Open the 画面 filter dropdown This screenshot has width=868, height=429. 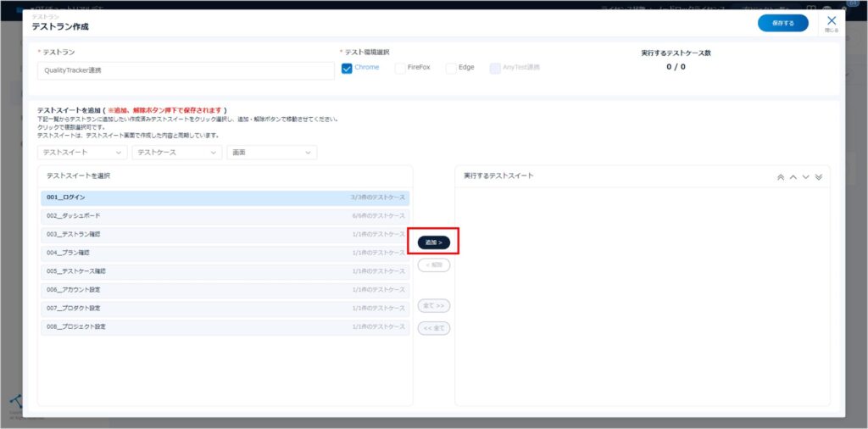pos(271,153)
